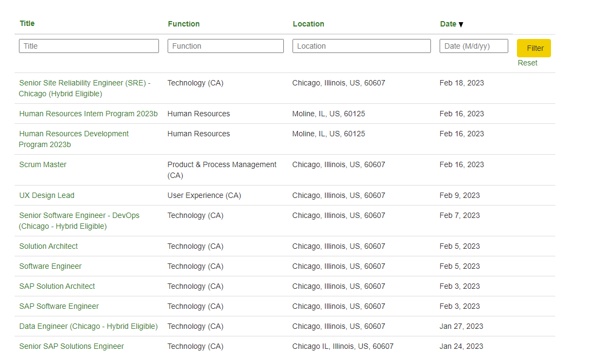The width and height of the screenshot is (591, 364).
Task: Select the Feb 9, 2023 date cell
Action: click(x=460, y=195)
